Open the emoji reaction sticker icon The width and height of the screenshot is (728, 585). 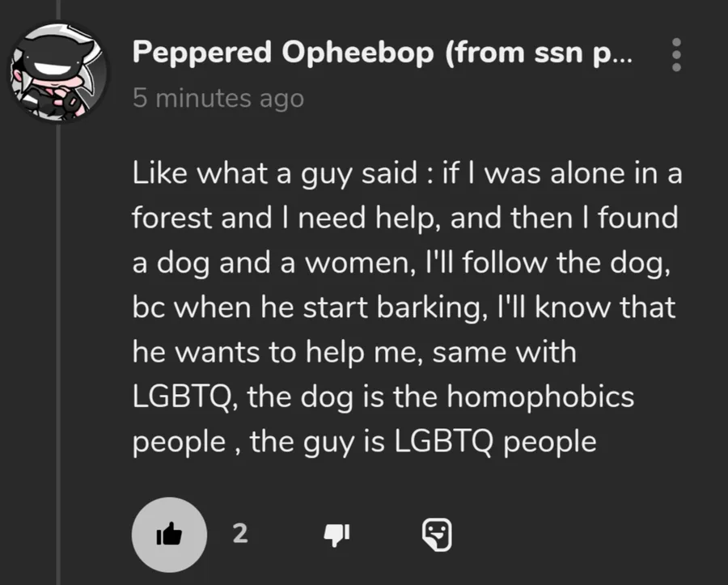coord(437,534)
